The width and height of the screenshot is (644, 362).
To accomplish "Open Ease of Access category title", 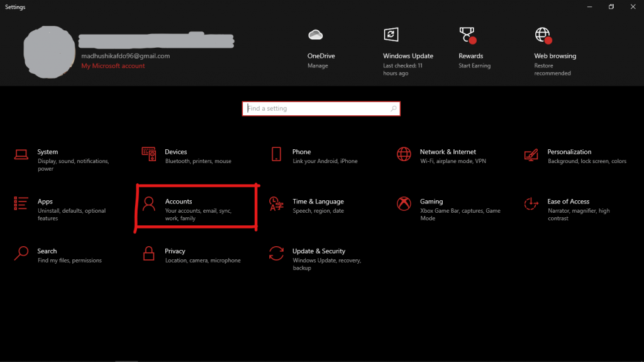I will [x=569, y=201].
